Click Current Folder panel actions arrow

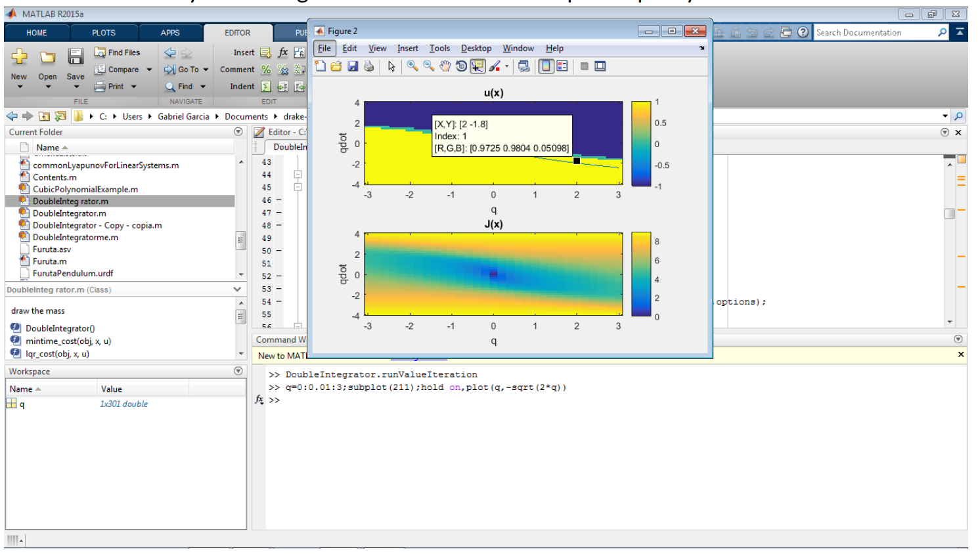point(238,132)
